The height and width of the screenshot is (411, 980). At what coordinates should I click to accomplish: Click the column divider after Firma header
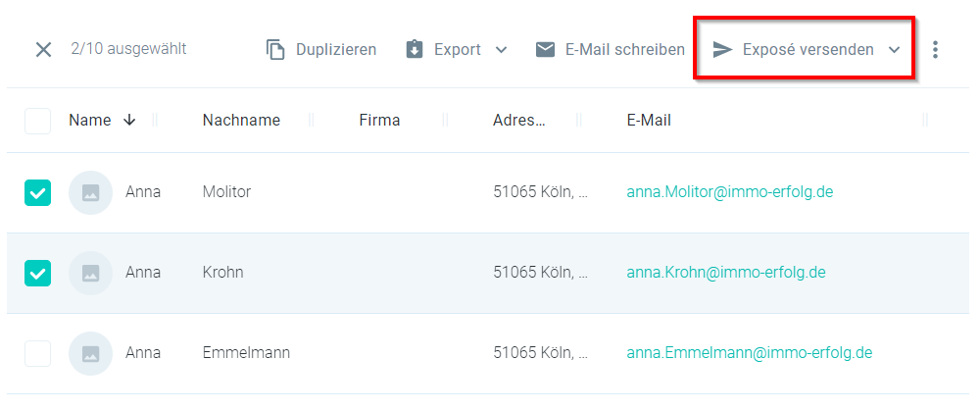(x=445, y=120)
